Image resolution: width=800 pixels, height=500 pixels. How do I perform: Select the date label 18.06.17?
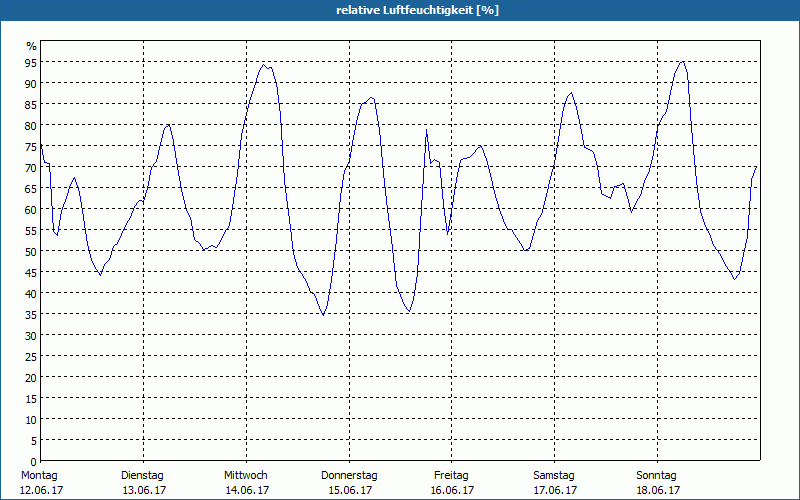pyautogui.click(x=657, y=490)
